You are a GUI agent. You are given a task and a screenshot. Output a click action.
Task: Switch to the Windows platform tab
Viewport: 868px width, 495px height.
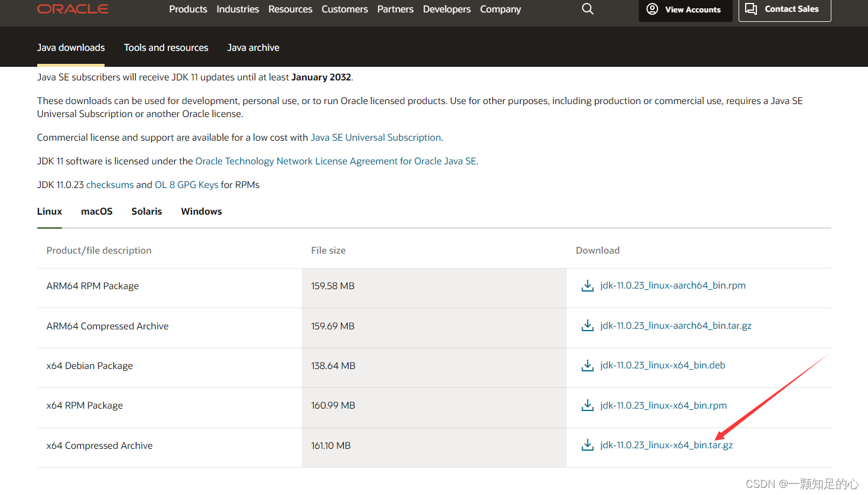[x=201, y=211]
